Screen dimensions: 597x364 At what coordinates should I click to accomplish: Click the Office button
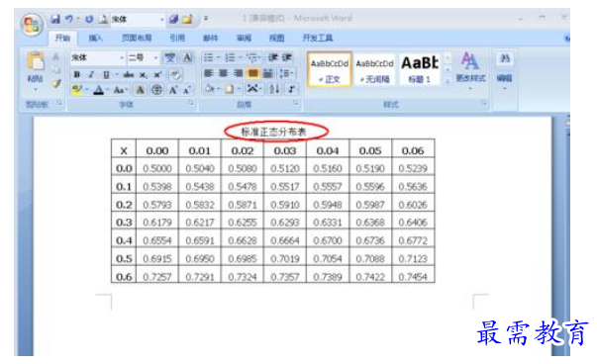pos(32,25)
